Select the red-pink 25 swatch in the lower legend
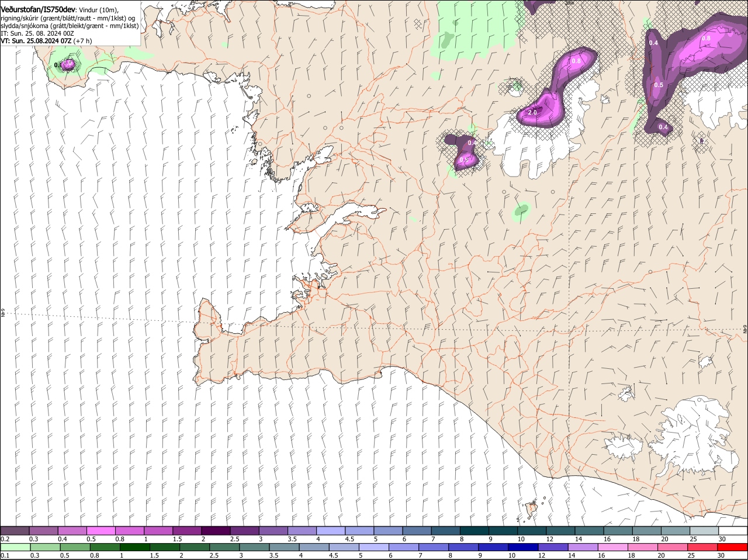The image size is (748, 560). (703, 547)
